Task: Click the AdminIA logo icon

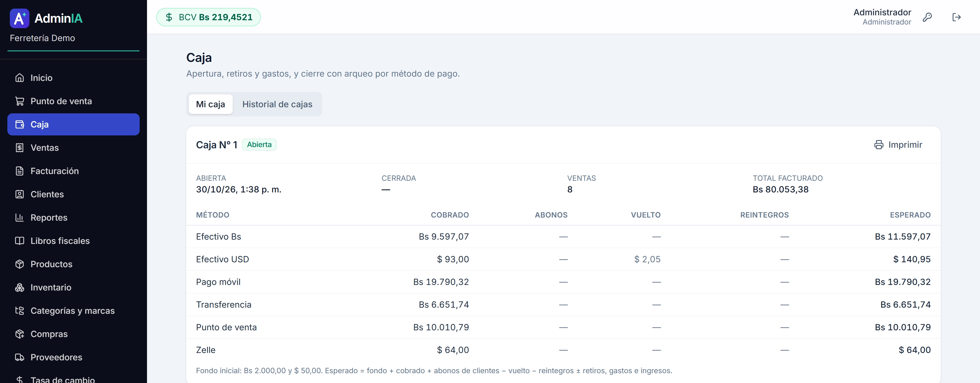Action: (19, 18)
